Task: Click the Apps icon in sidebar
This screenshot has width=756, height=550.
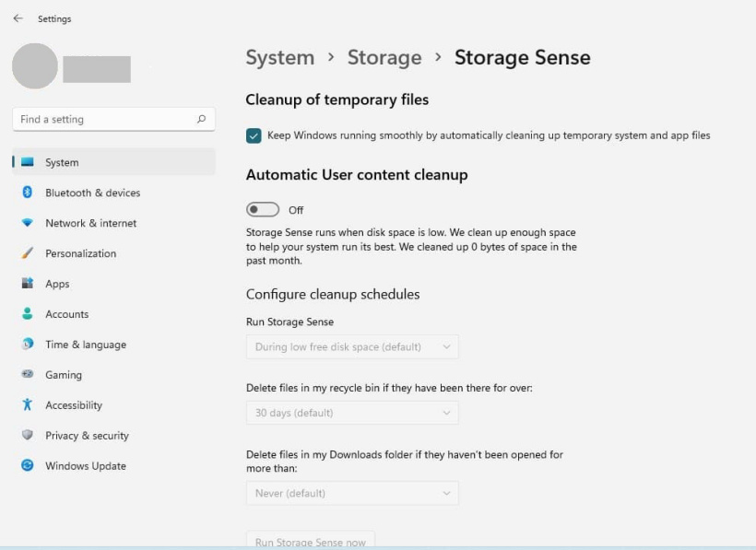Action: pyautogui.click(x=28, y=283)
